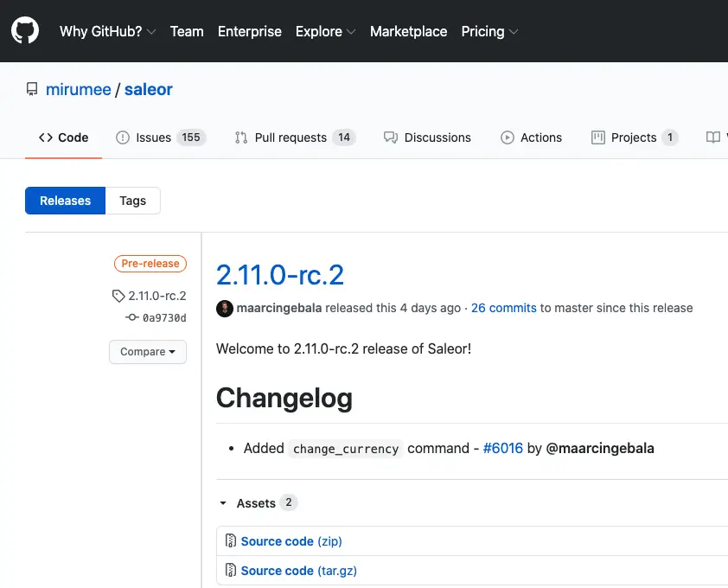The image size is (728, 588).
Task: Collapse the Assets section
Action: click(x=223, y=503)
